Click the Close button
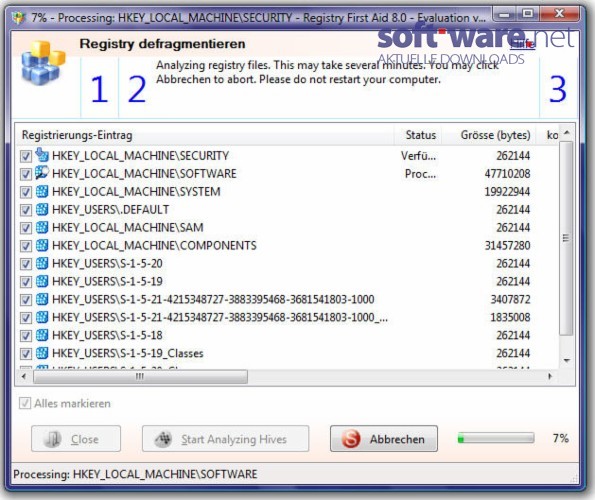Screen dimensions: 595x500 tap(76, 439)
